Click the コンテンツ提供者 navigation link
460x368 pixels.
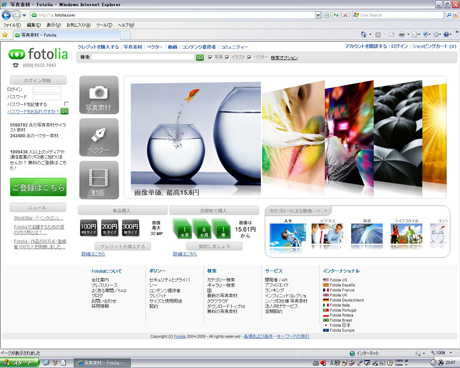click(199, 47)
